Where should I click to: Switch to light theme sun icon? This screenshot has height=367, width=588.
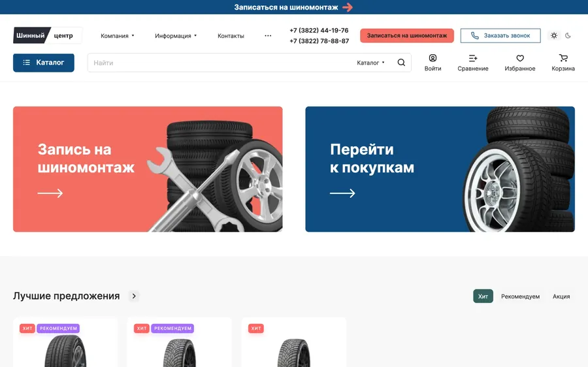click(x=554, y=36)
